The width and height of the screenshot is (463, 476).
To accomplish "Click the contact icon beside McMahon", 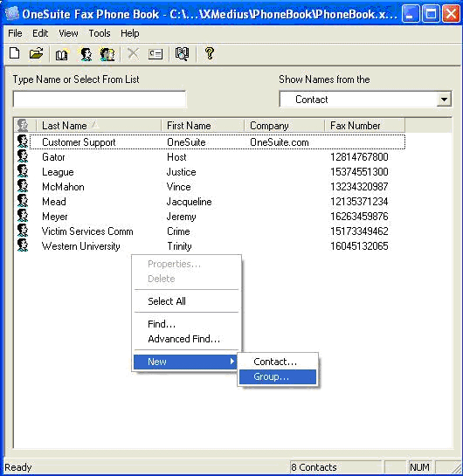I will [x=23, y=186].
